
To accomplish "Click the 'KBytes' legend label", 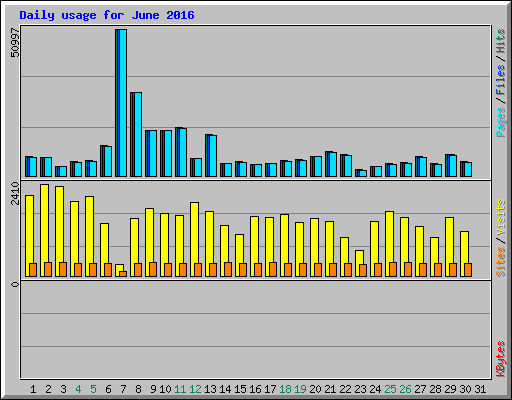I will coord(500,359).
